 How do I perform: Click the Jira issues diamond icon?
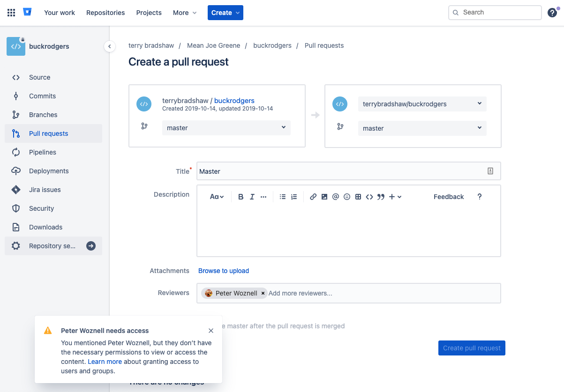click(x=16, y=190)
